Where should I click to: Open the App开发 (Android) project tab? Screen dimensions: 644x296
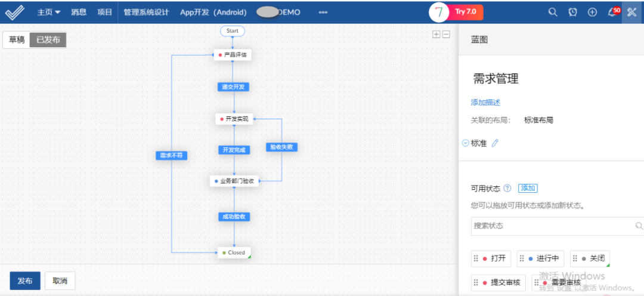(x=213, y=13)
